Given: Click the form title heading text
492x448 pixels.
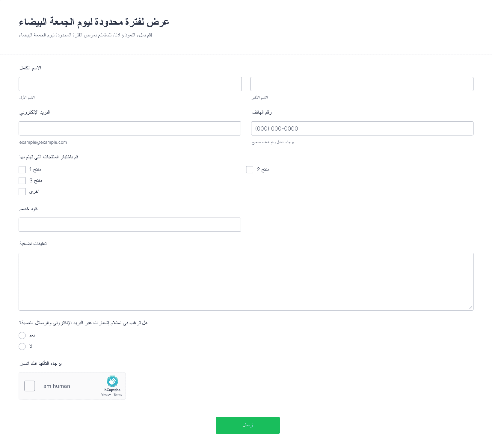Looking at the screenshot, I should 94,22.
